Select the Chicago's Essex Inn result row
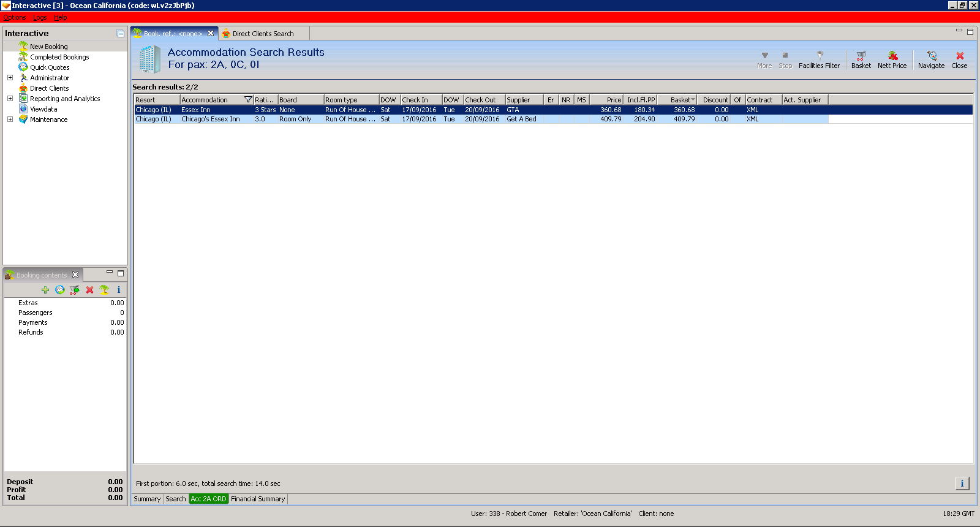The image size is (980, 527). [x=481, y=119]
